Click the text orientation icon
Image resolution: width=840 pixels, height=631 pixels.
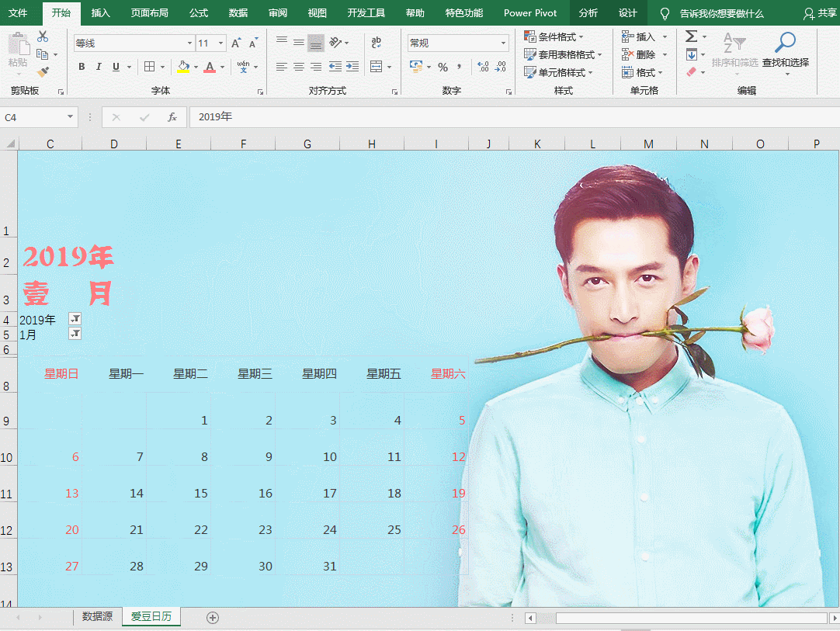[x=335, y=42]
